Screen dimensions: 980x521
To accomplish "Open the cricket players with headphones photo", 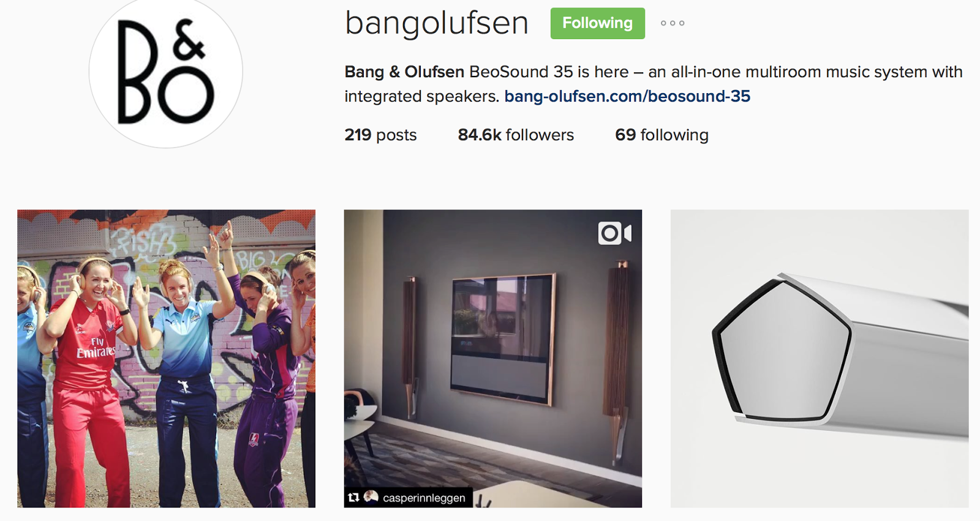I will click(166, 359).
